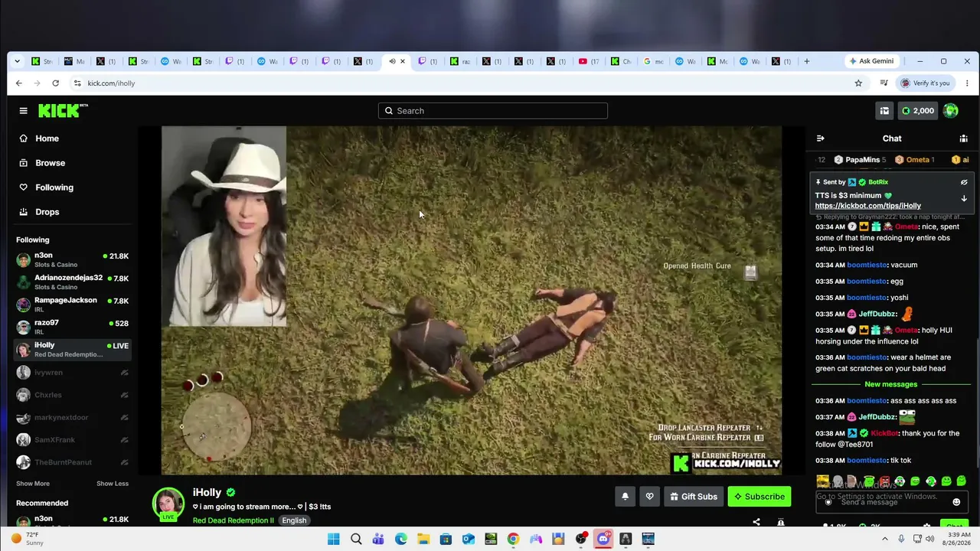Collapse the chat panel
The image size is (980, 551).
coord(821,139)
